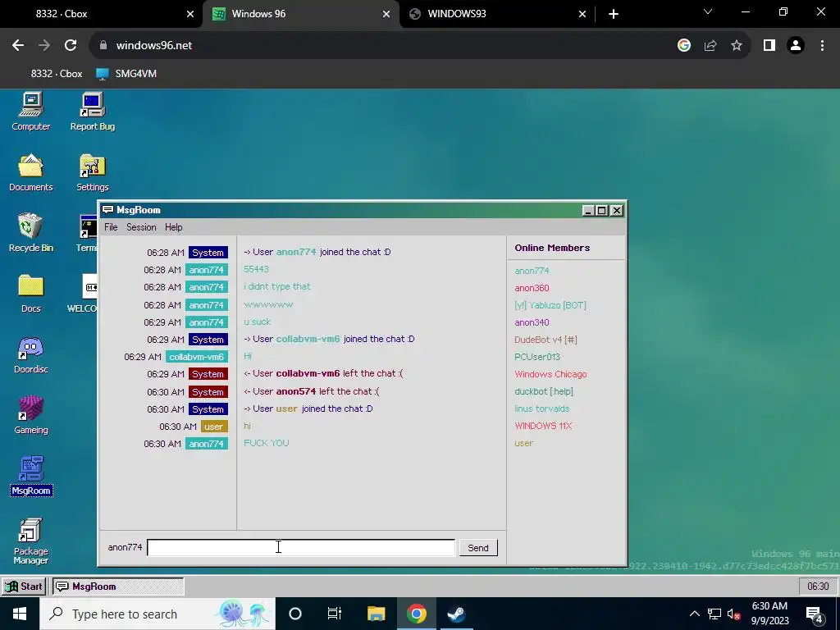Switch to the WINDOWS93 browser tab

[496, 14]
